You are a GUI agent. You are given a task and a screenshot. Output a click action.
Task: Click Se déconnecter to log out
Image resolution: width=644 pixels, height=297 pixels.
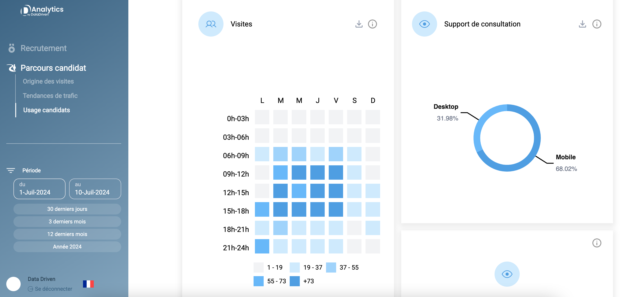53,289
